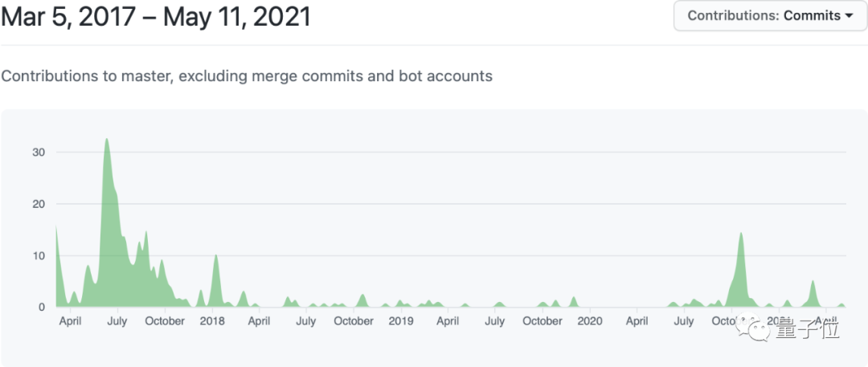The image size is (868, 367).
Task: Click the 10 y-axis label
Action: click(x=39, y=255)
